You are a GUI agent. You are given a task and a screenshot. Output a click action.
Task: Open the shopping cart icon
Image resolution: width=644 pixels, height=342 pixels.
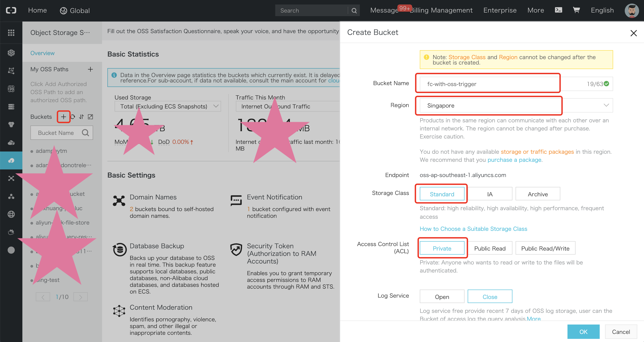tap(576, 10)
